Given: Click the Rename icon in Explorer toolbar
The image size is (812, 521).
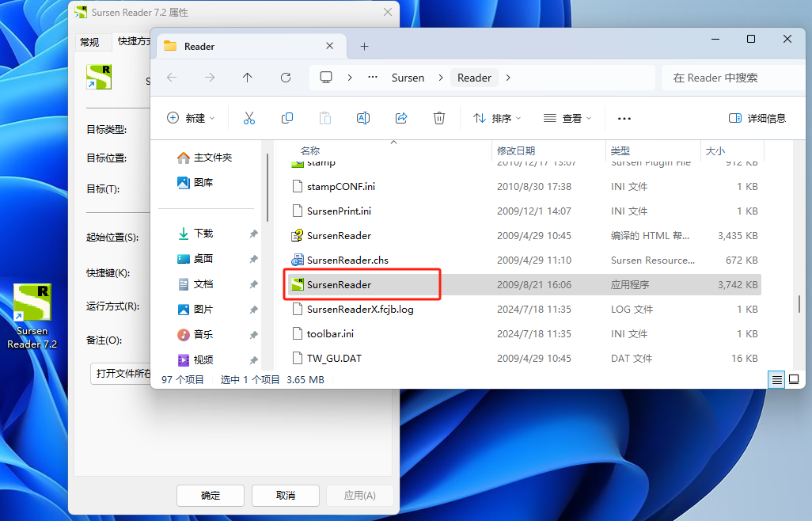Looking at the screenshot, I should click(x=363, y=118).
